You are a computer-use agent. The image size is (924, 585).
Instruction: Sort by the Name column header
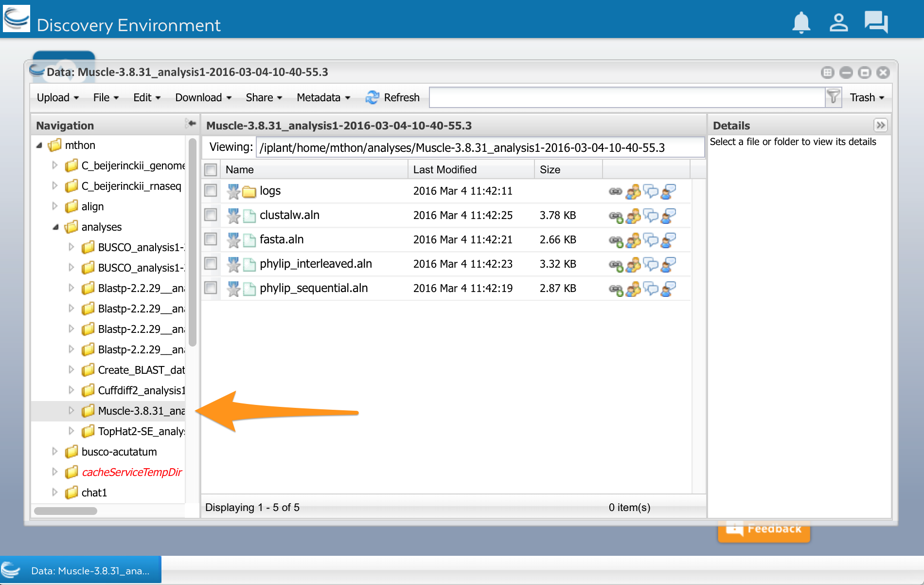click(314, 170)
